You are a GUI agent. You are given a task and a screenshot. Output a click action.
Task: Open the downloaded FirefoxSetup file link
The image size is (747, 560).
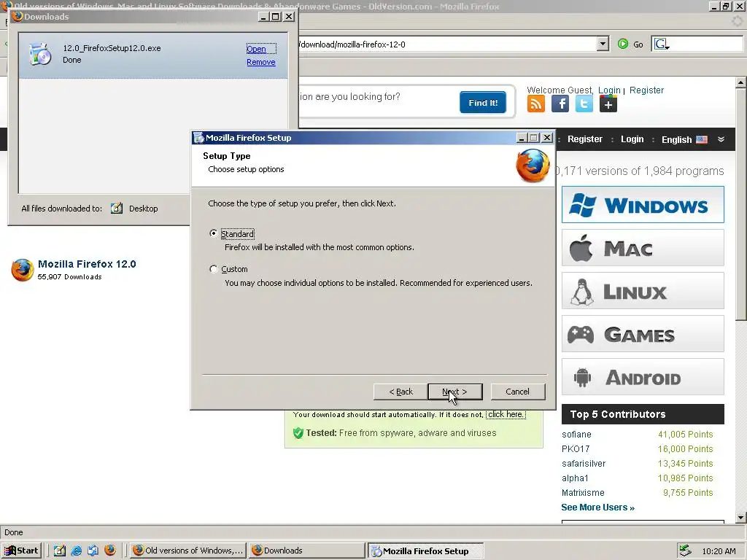click(256, 49)
